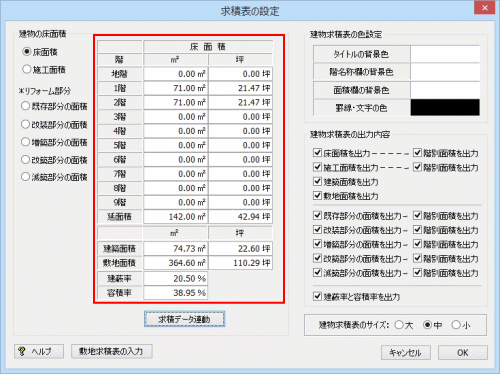The width and height of the screenshot is (500, 374).
Task: Toggle 減築部分の面積を出力 checkbox
Action: [317, 273]
